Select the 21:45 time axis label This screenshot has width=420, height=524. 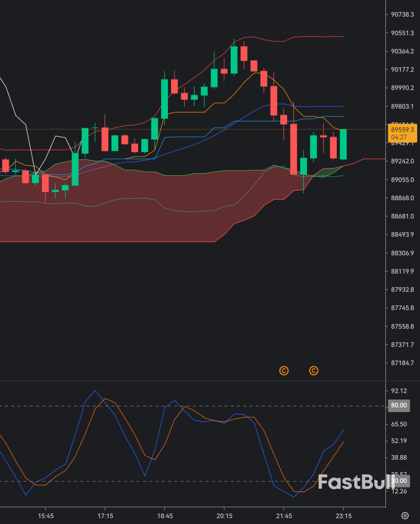point(284,516)
